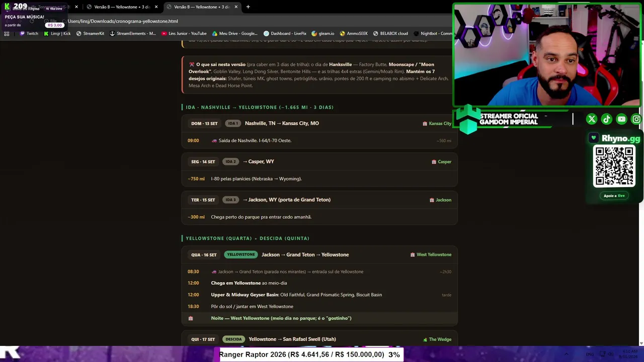
Task: Click 'IDA - NASHVILLE → YELLOWSTONE' section heading
Action: [260, 108]
